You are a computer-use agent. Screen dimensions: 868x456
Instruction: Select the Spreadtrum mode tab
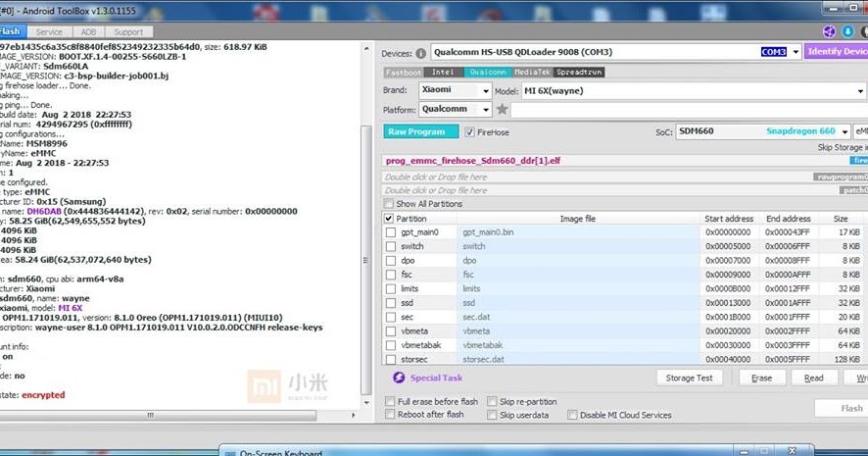pyautogui.click(x=579, y=72)
